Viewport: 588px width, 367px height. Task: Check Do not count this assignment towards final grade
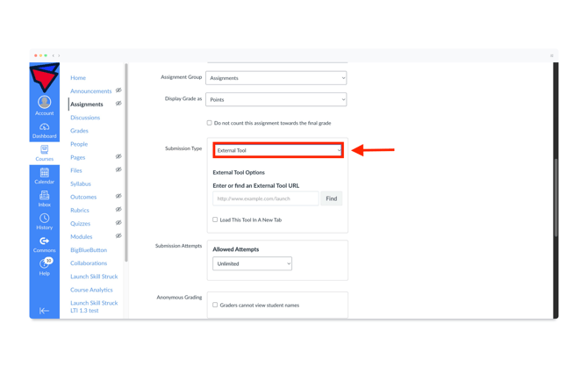coord(209,123)
